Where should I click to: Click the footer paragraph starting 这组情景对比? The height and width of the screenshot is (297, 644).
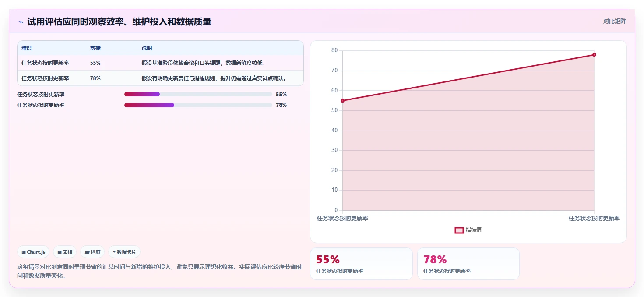click(x=159, y=271)
